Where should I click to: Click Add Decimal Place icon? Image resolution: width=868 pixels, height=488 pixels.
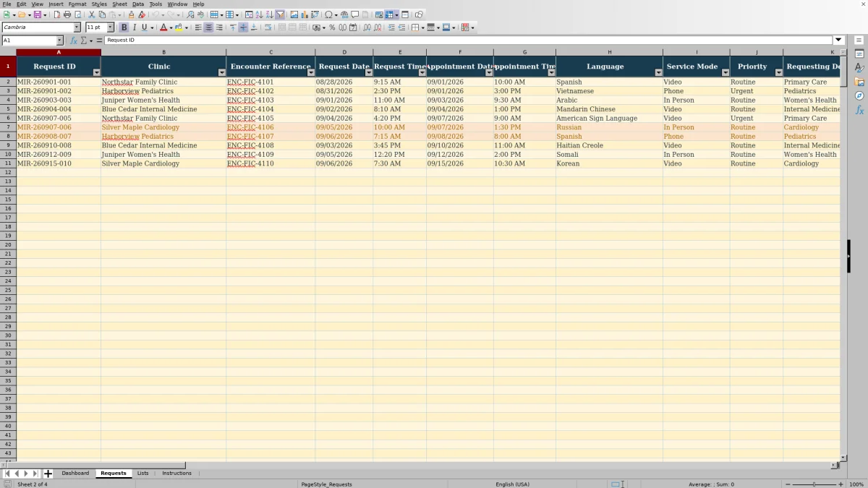(x=368, y=27)
